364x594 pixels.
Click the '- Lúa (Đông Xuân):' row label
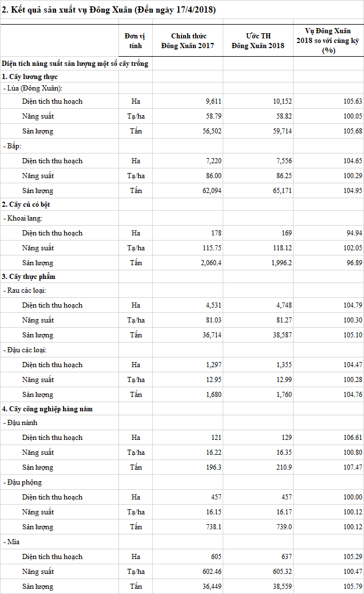point(33,88)
